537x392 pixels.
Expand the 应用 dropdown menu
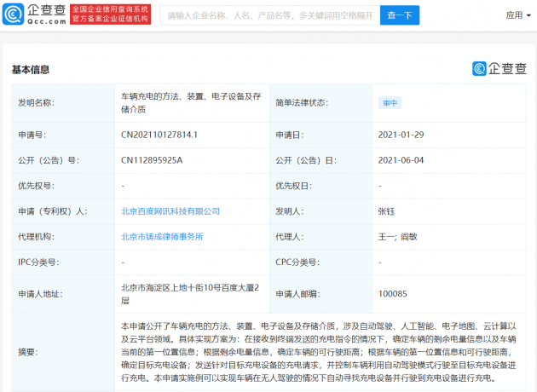click(516, 15)
